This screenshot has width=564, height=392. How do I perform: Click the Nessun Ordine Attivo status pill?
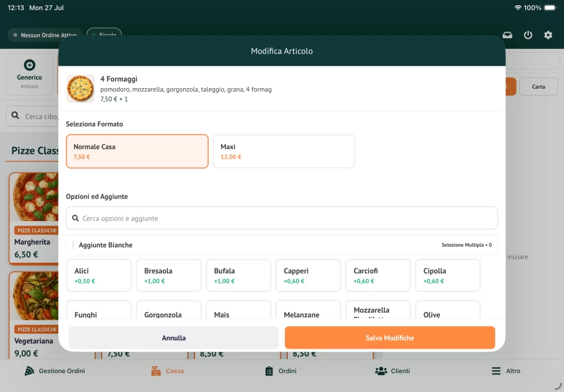click(45, 35)
